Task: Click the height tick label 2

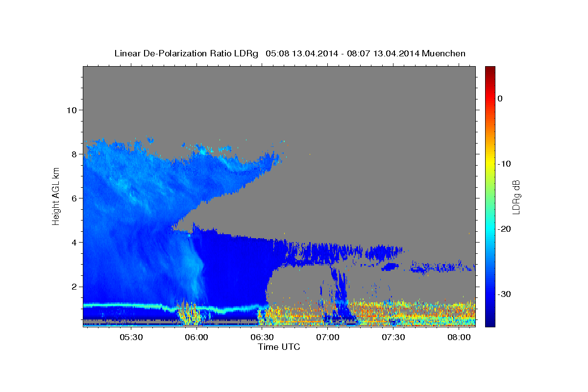Action: (x=73, y=286)
